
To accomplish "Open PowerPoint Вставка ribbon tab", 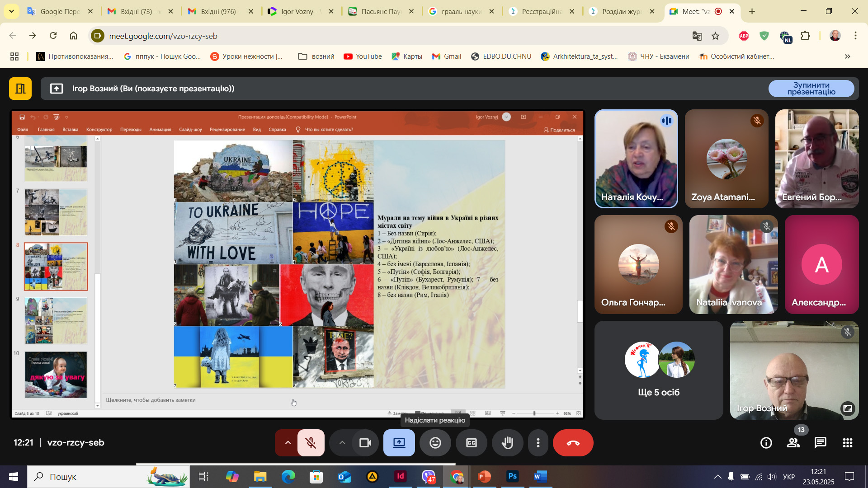I will point(71,130).
